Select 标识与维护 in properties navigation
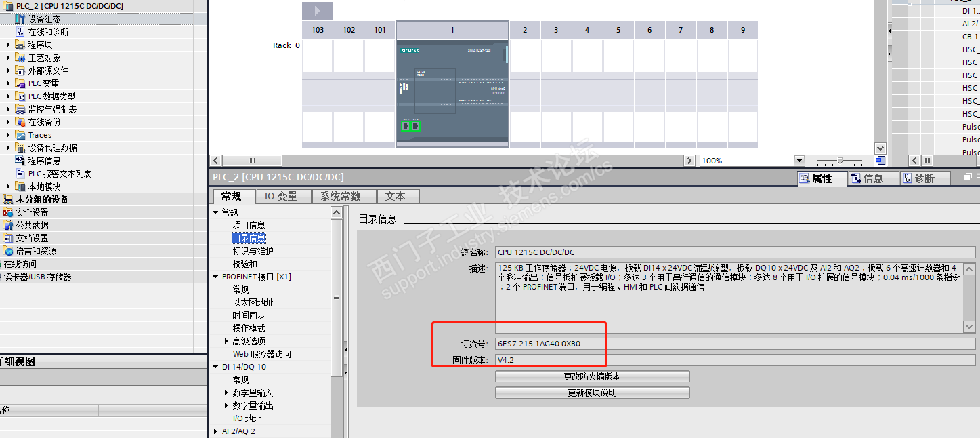The width and height of the screenshot is (980, 438). click(253, 251)
